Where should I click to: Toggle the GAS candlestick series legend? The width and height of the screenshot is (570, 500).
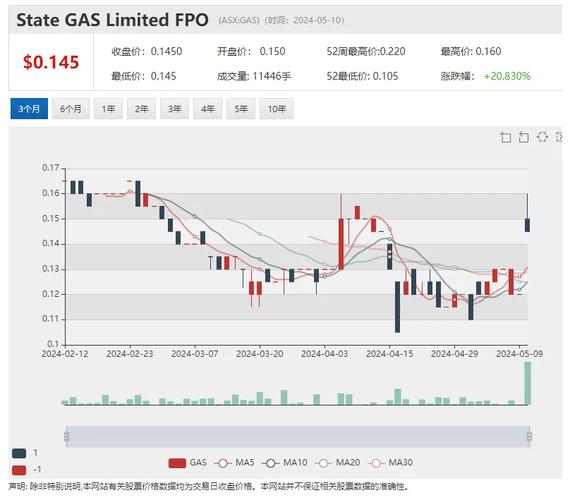coord(177,463)
